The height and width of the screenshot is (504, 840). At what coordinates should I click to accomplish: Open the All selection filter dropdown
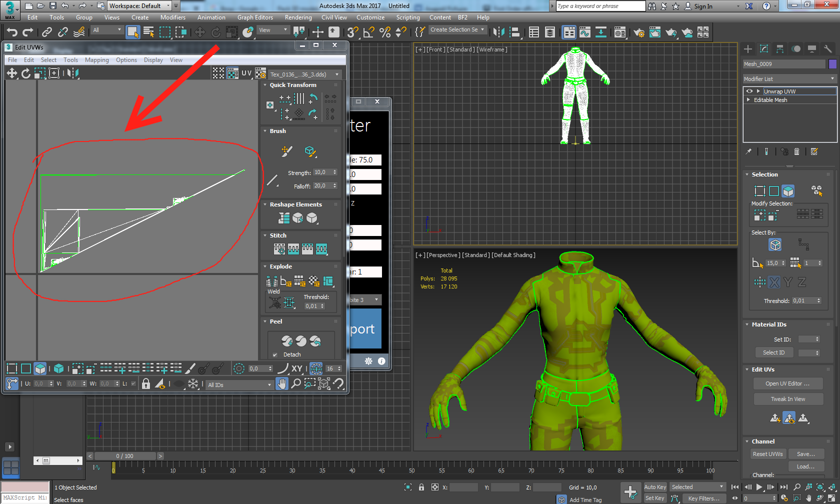107,30
